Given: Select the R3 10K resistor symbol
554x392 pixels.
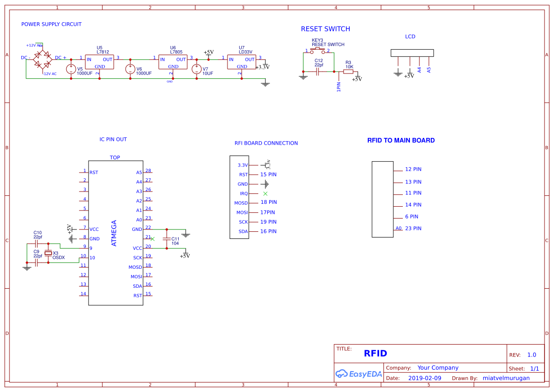Looking at the screenshot, I should coord(348,72).
